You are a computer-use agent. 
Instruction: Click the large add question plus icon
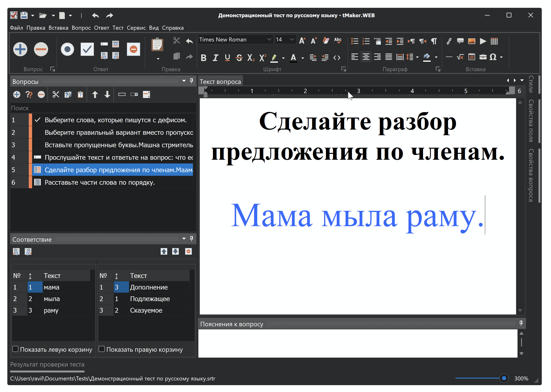point(20,49)
